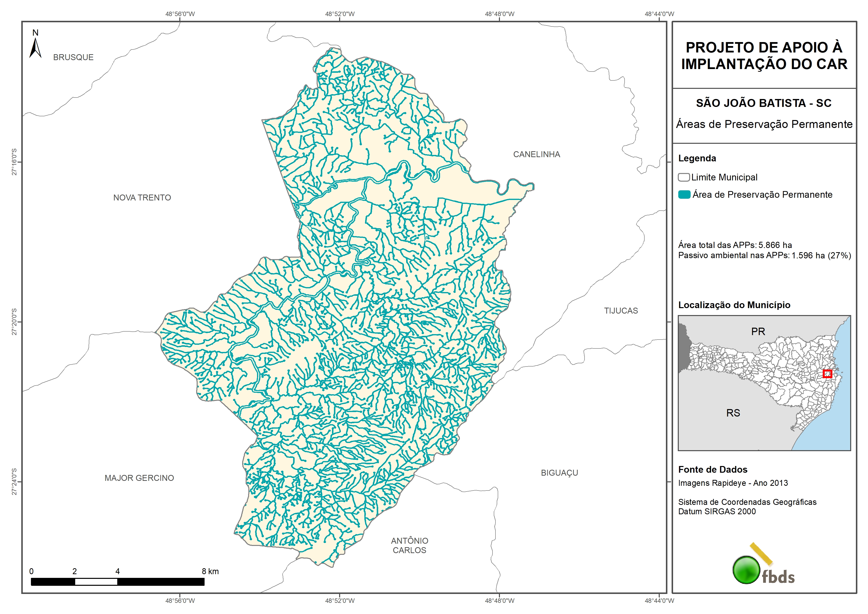Image resolution: width=868 pixels, height=614 pixels.
Task: Click the PR label in locator map
Action: [758, 332]
